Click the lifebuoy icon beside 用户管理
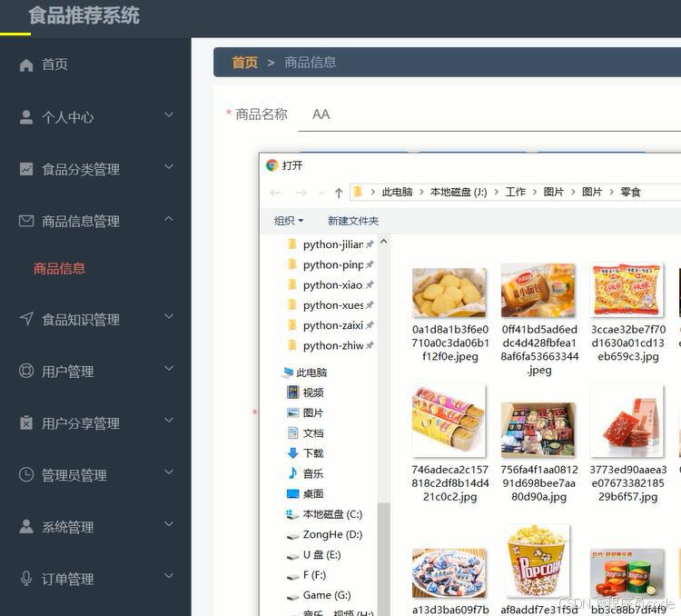Viewport: 681px width, 616px height. [26, 371]
